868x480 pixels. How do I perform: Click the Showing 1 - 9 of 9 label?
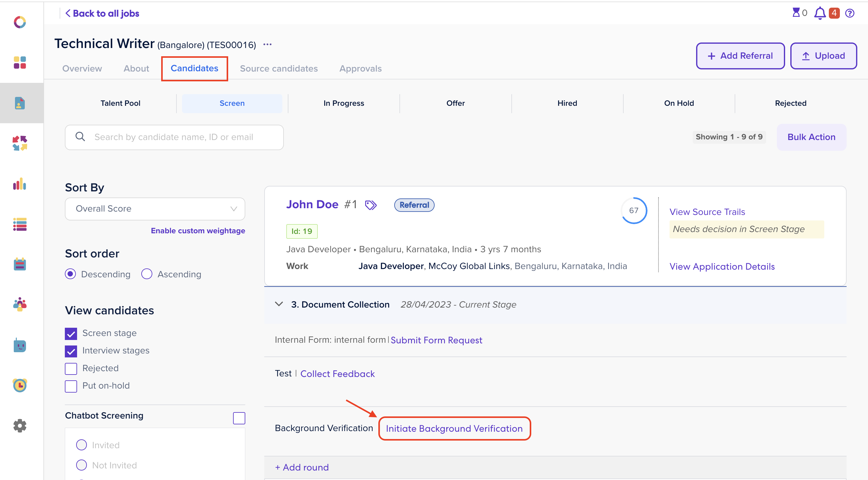click(729, 137)
